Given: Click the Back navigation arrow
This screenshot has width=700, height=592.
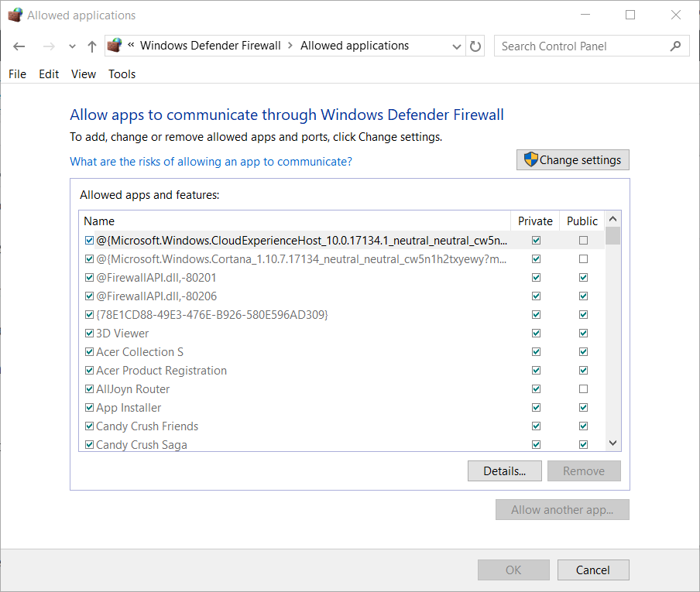Looking at the screenshot, I should point(19,46).
